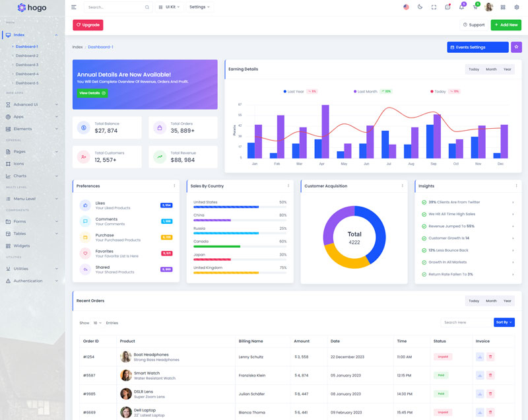Click the View Details button
Viewport: 528px width, 420px height.
point(92,93)
